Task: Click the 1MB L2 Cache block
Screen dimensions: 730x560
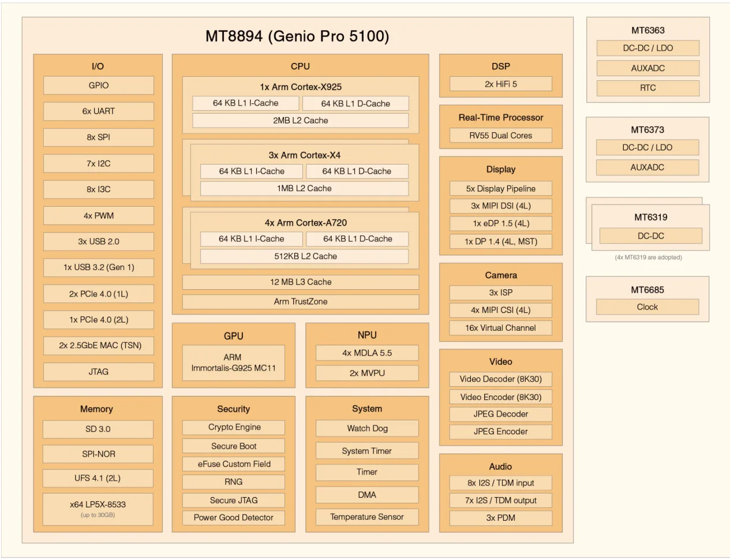Action: coord(305,188)
